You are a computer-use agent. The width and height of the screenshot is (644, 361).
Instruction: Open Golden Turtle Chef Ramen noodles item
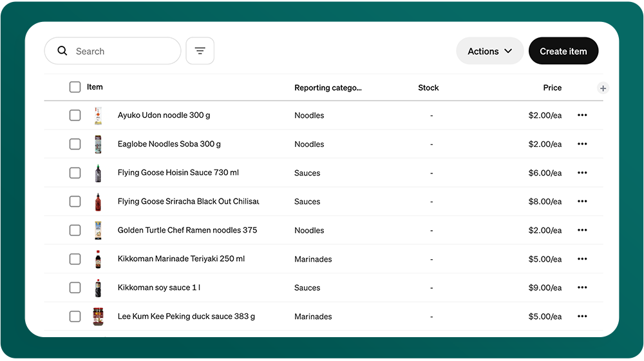click(187, 230)
